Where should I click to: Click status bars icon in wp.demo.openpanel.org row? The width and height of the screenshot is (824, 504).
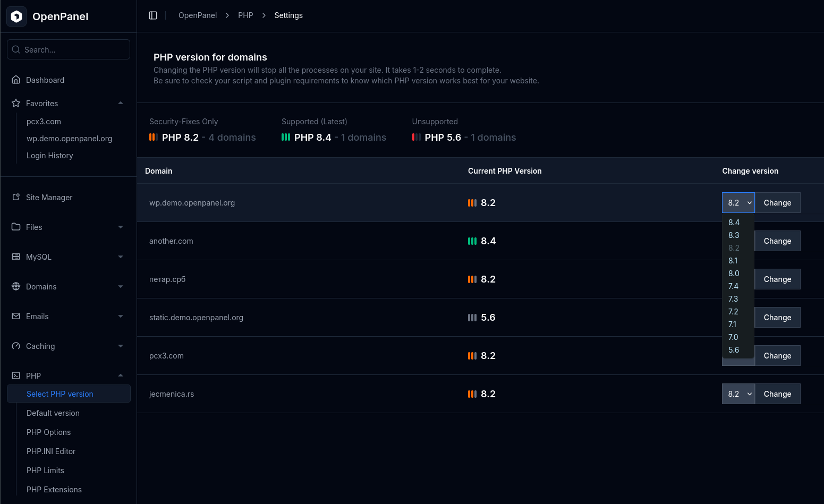click(x=472, y=203)
